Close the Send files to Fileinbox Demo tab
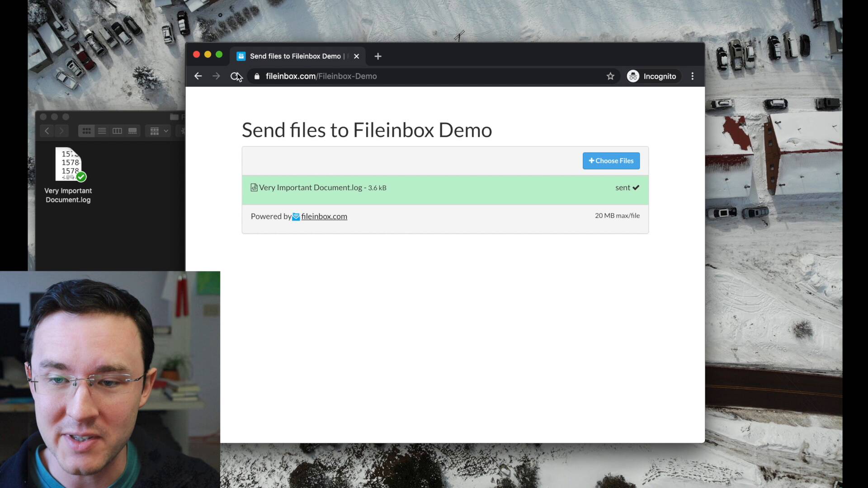This screenshot has height=488, width=868. [x=356, y=56]
